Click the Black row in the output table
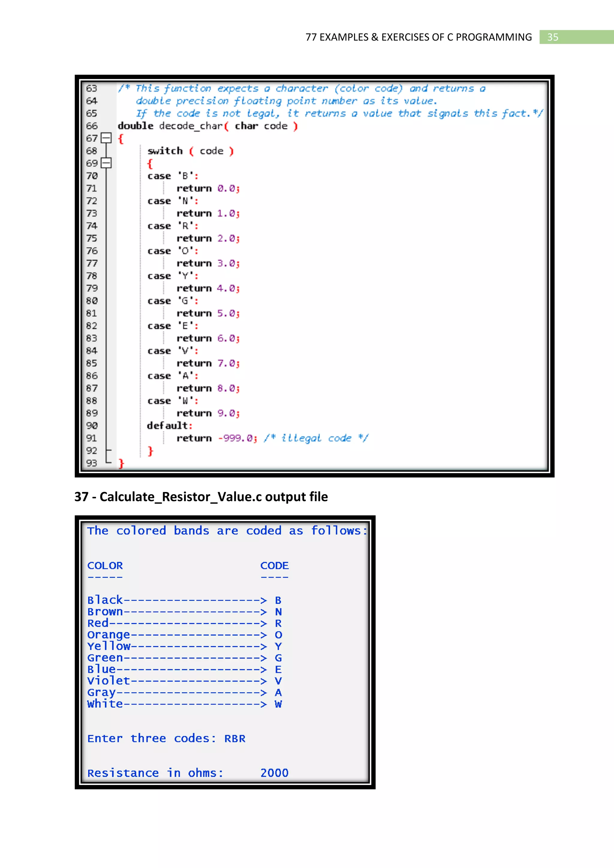Image resolution: width=614 pixels, height=868 pixels. pos(184,600)
